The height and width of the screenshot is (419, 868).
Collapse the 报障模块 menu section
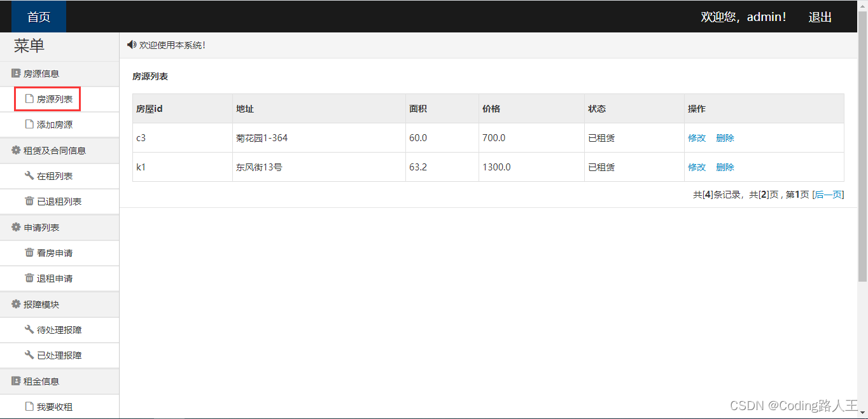[x=59, y=305]
